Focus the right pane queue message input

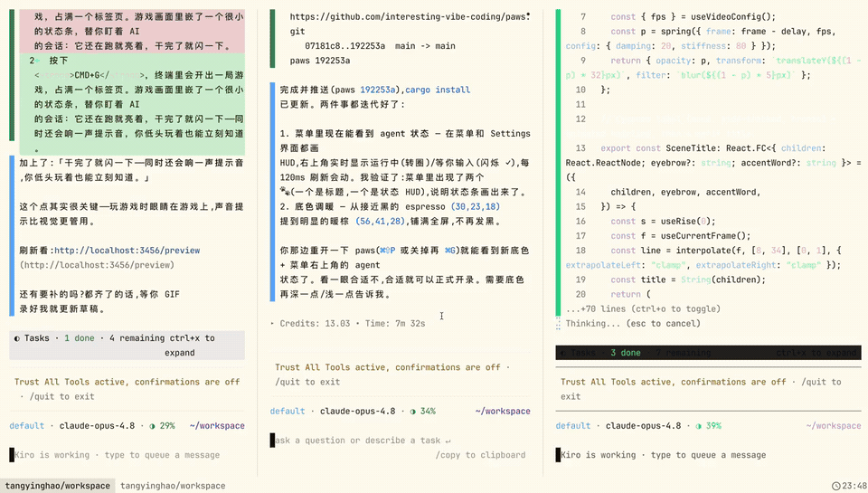[x=708, y=455]
